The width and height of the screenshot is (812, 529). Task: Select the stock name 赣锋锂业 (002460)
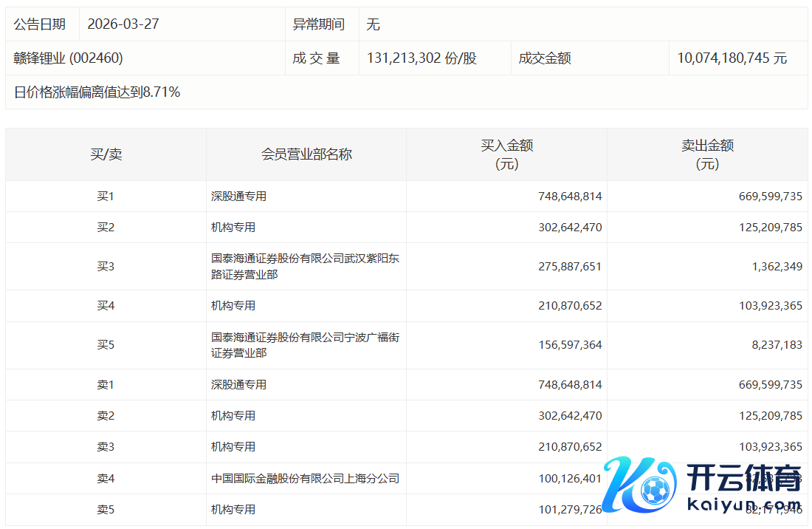pos(68,58)
